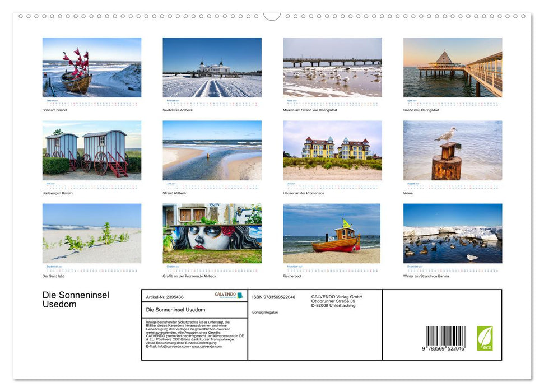Select the Möwen am Strand von Heringsdorf photo
Image resolution: width=544 pixels, height=392 pixels.
coord(332,67)
